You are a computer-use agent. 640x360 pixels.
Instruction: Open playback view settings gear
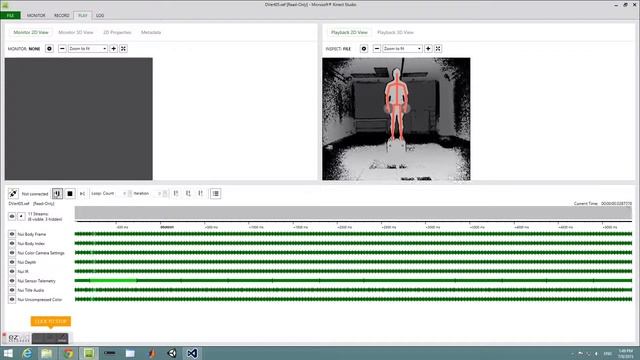(364, 49)
